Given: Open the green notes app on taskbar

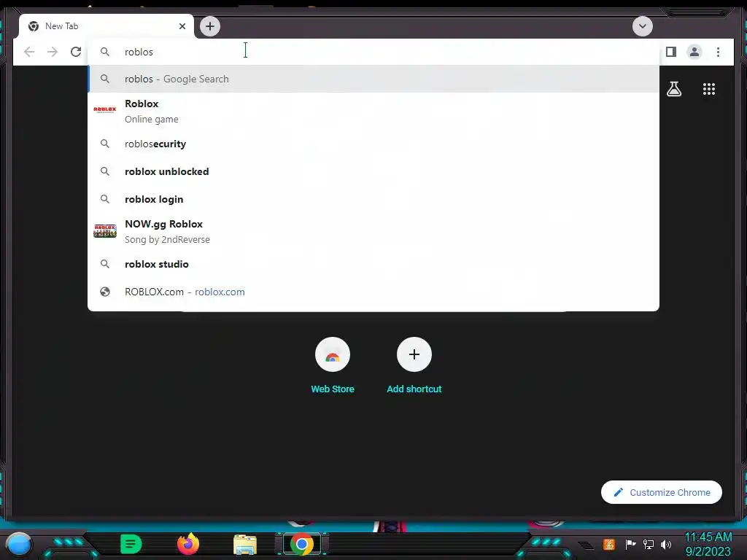Looking at the screenshot, I should (x=131, y=544).
